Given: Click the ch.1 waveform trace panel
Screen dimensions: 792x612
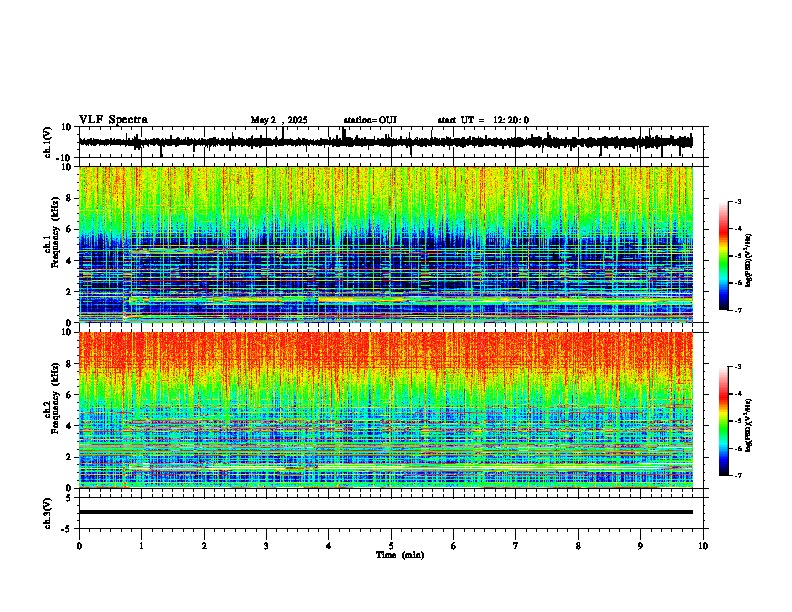Looking at the screenshot, I should click(x=391, y=142).
